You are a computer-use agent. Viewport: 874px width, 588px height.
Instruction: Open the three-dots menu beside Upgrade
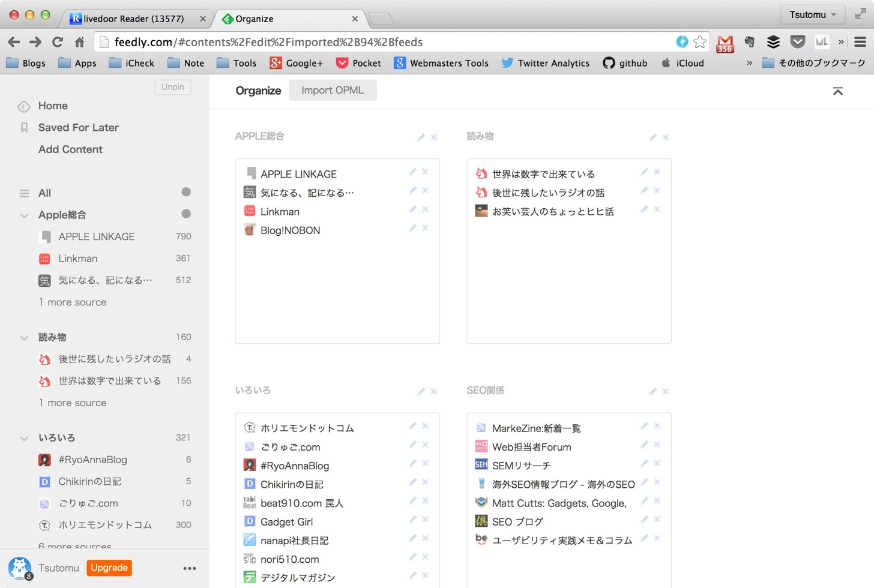point(190,568)
